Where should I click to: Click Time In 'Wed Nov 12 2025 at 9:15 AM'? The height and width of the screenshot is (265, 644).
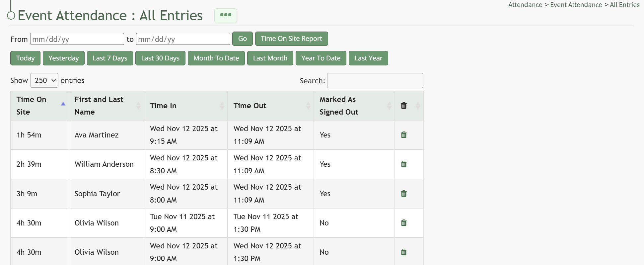[x=184, y=135]
